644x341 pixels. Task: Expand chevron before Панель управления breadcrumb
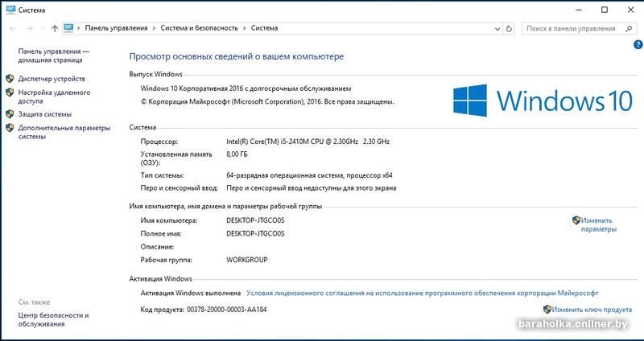[x=79, y=28]
